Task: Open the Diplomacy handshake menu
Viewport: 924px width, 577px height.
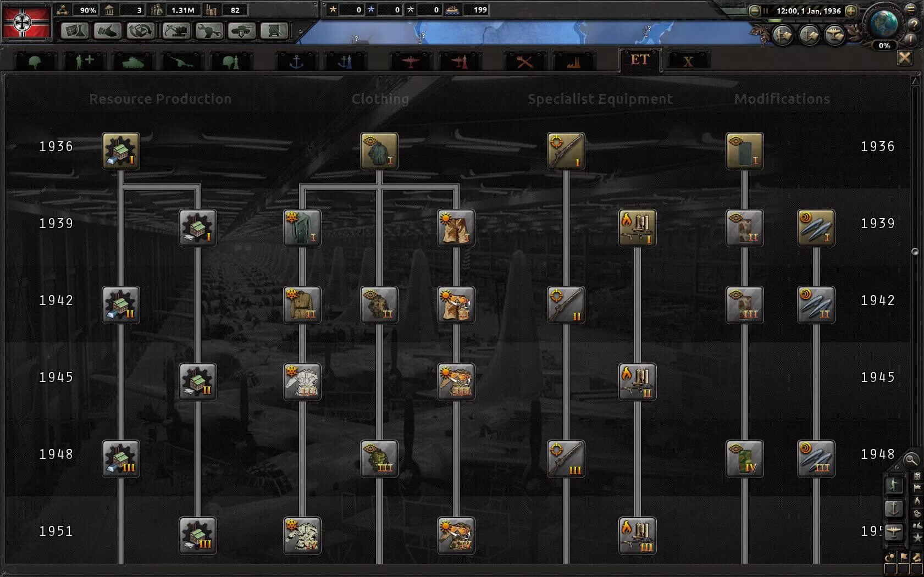Action: point(108,30)
